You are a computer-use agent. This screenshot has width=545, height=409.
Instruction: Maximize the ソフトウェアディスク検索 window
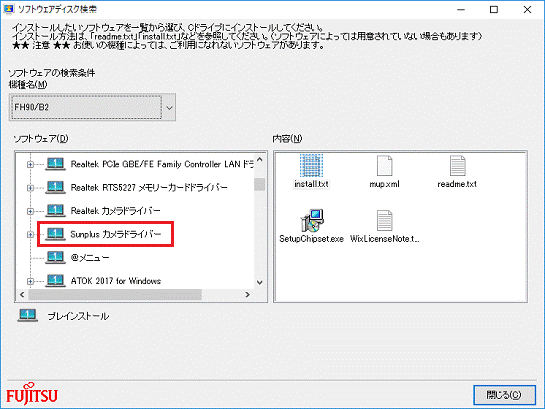(x=494, y=9)
